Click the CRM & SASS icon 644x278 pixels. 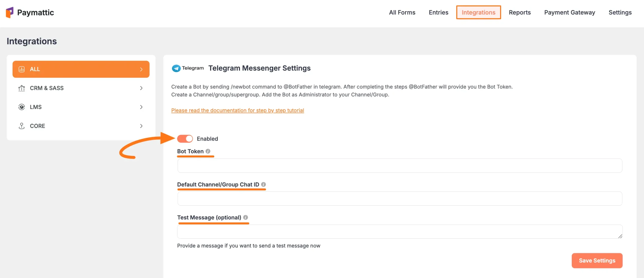[x=22, y=88]
